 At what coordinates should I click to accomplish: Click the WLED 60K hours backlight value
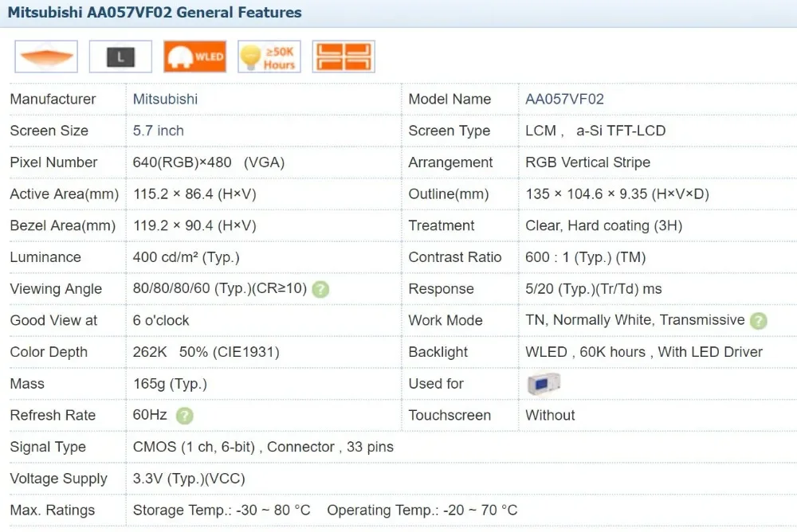click(x=643, y=352)
